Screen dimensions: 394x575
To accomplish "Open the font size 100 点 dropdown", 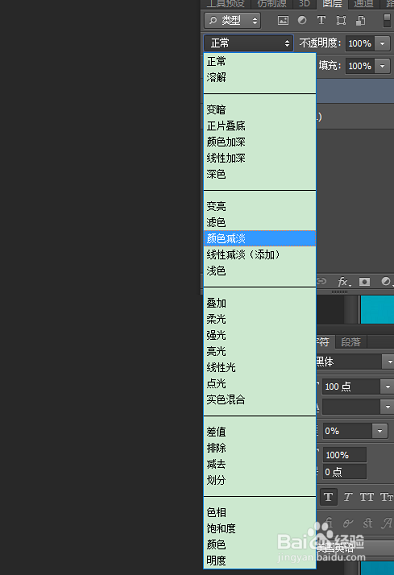I will 387,387.
